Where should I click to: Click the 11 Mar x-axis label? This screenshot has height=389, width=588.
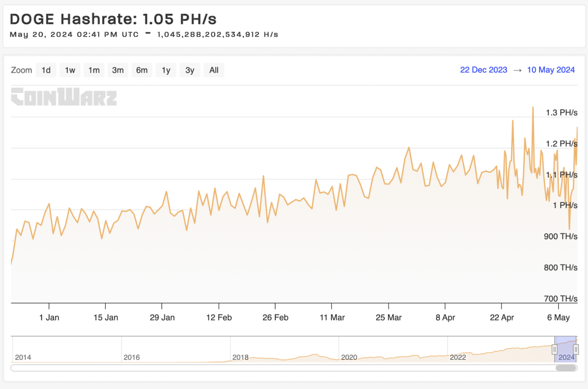pos(332,317)
